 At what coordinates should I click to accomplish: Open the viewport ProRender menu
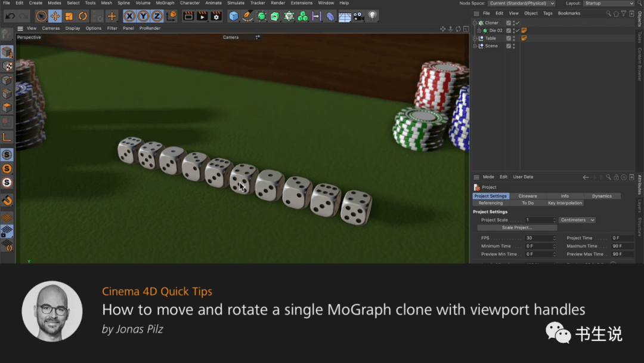pos(150,29)
